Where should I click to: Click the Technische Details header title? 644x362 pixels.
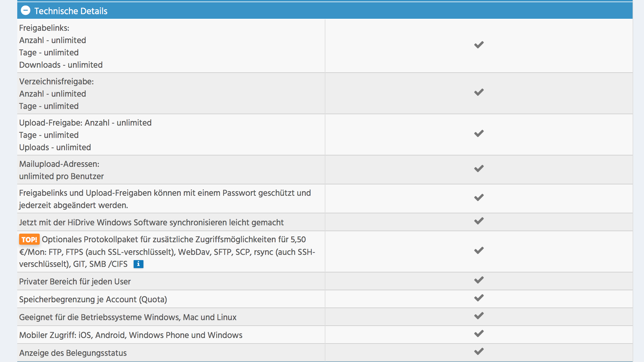(71, 11)
